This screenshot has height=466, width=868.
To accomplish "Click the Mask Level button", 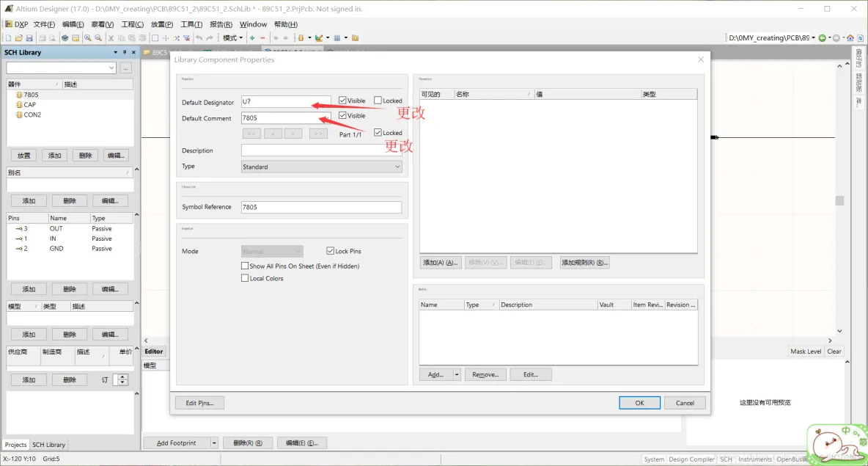I will (806, 352).
